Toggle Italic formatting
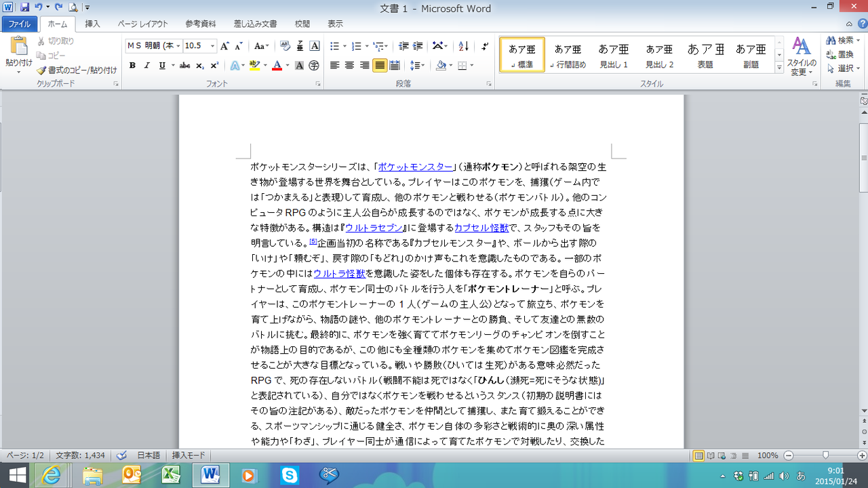 point(146,66)
